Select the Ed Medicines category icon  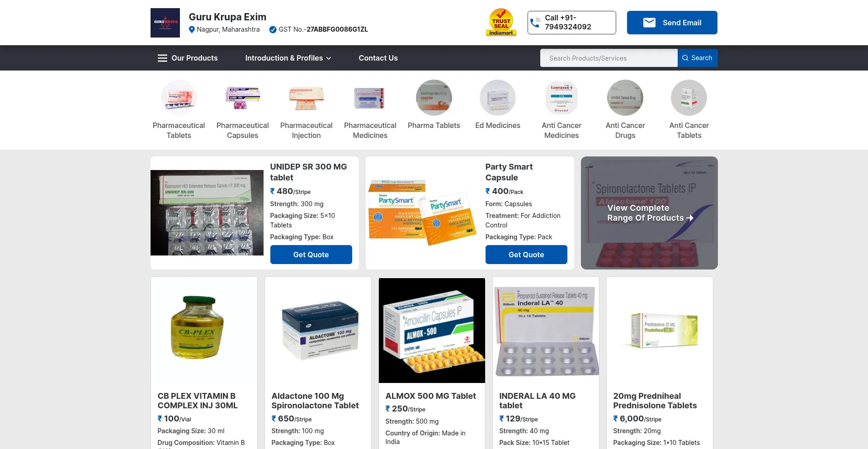click(498, 98)
